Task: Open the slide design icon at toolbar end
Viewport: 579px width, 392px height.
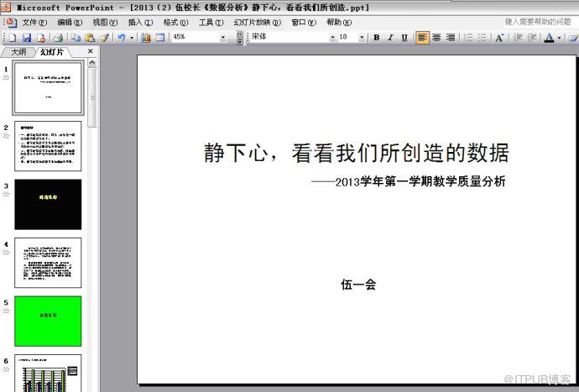Action: click(x=573, y=37)
